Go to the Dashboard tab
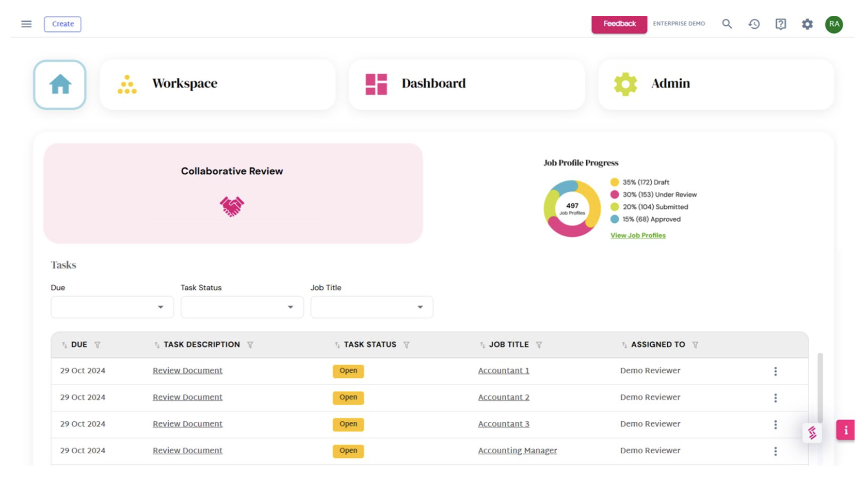868x495 pixels. pyautogui.click(x=467, y=84)
